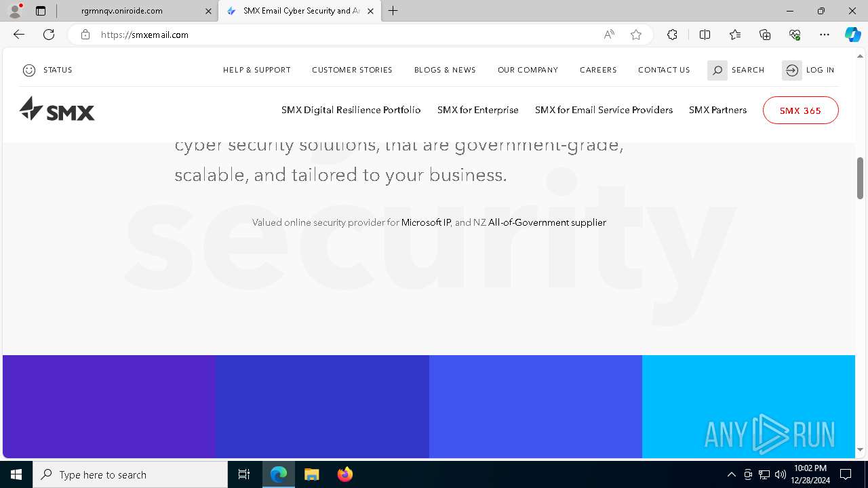
Task: Click the SMX logo
Action: 57,109
